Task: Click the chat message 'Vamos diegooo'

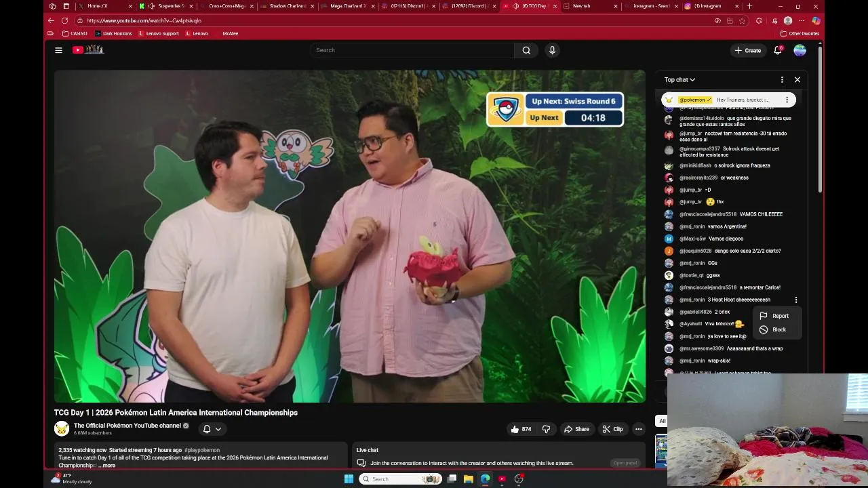Action: pyautogui.click(x=726, y=239)
